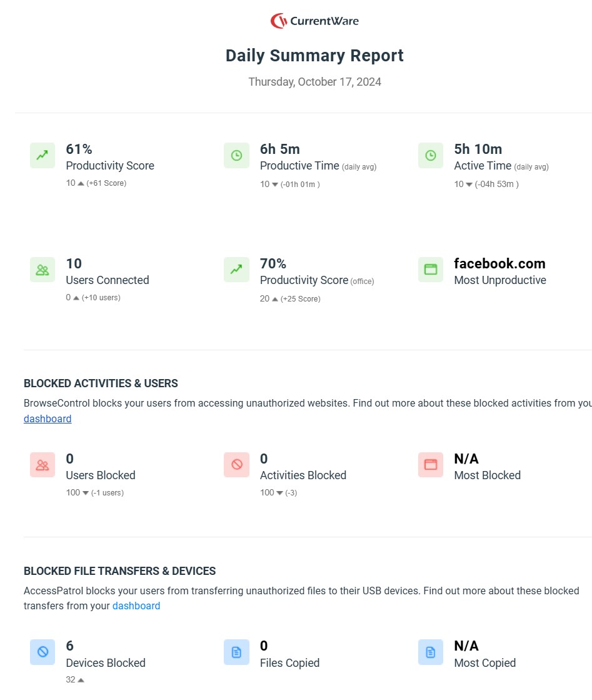Click the blue Files Copied document icon
Screen dimensions: 592x700
coord(236,652)
